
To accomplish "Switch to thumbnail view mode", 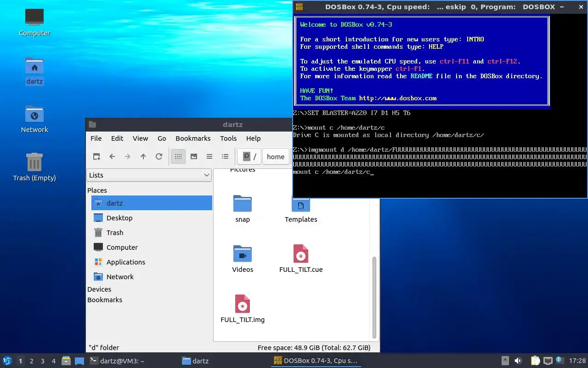I will [x=194, y=156].
